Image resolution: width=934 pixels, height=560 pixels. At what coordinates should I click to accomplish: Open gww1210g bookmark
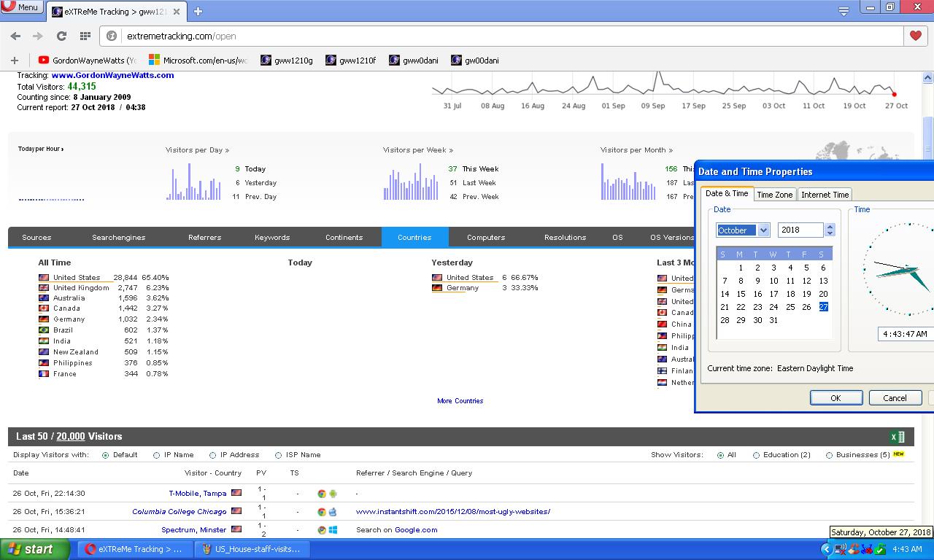[x=287, y=61]
